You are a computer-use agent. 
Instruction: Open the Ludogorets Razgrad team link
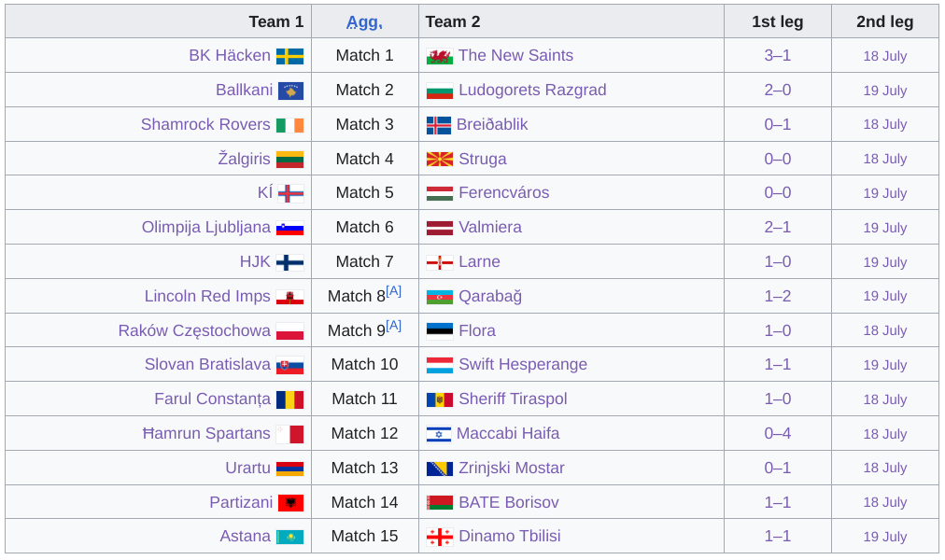[x=532, y=91]
